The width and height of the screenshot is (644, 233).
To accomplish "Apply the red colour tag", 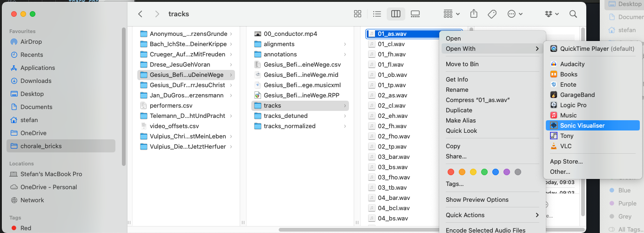I will point(450,172).
